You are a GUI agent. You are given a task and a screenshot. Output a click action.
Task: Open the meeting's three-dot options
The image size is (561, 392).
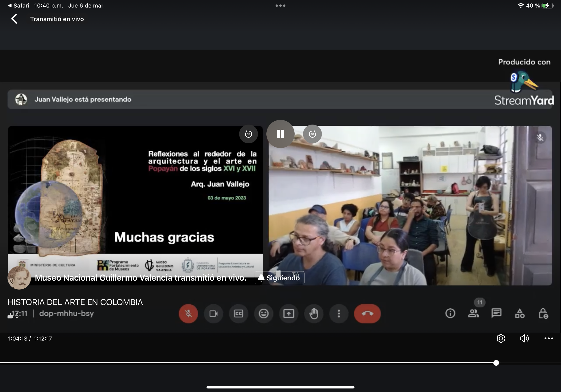click(x=339, y=314)
